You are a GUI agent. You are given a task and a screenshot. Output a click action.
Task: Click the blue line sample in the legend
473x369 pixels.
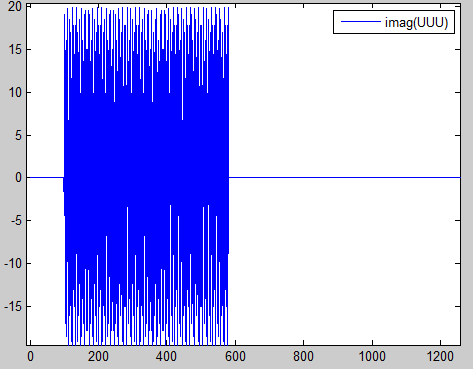[x=361, y=22]
